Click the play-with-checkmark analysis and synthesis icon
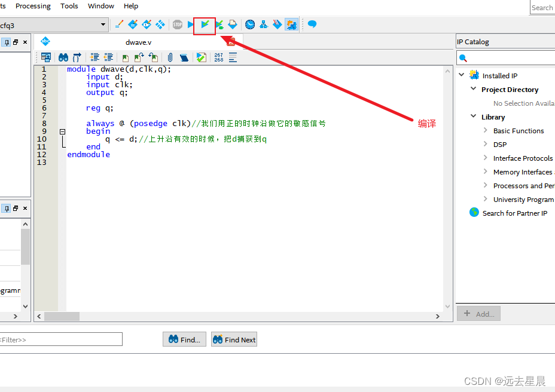Image resolution: width=555 pixels, height=392 pixels. [x=205, y=24]
